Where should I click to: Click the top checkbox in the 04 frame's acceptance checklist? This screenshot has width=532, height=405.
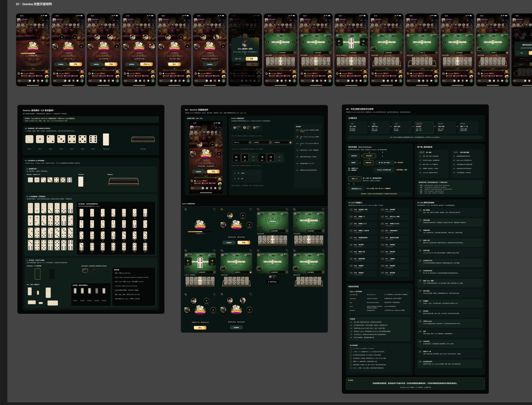point(351,348)
